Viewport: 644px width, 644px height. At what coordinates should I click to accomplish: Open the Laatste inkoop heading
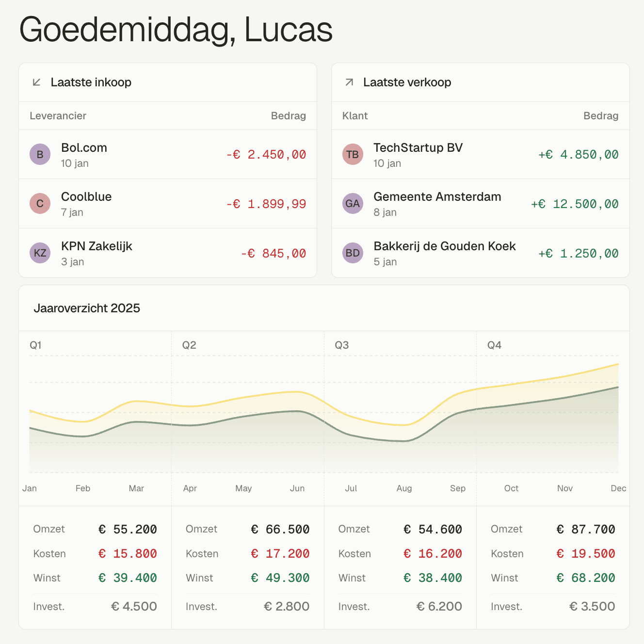click(x=91, y=82)
